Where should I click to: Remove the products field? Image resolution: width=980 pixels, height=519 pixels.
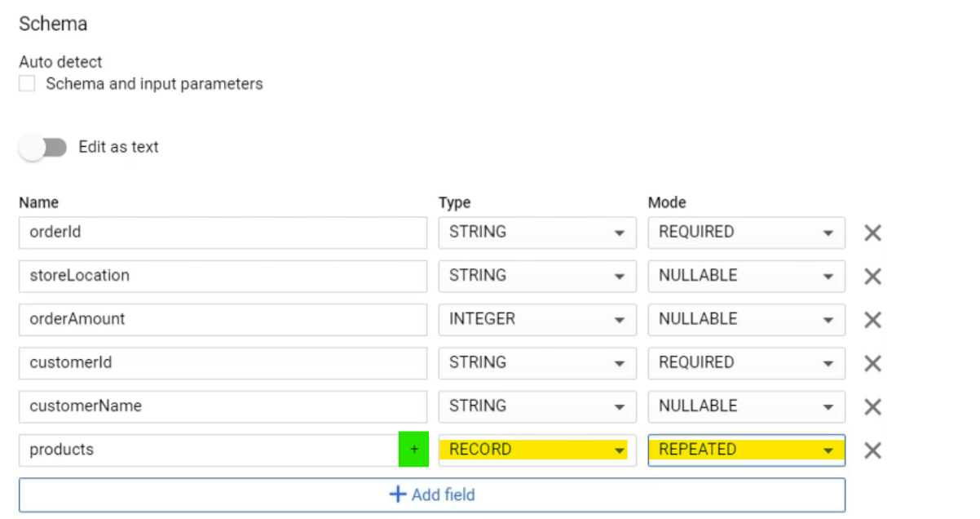pyautogui.click(x=872, y=450)
